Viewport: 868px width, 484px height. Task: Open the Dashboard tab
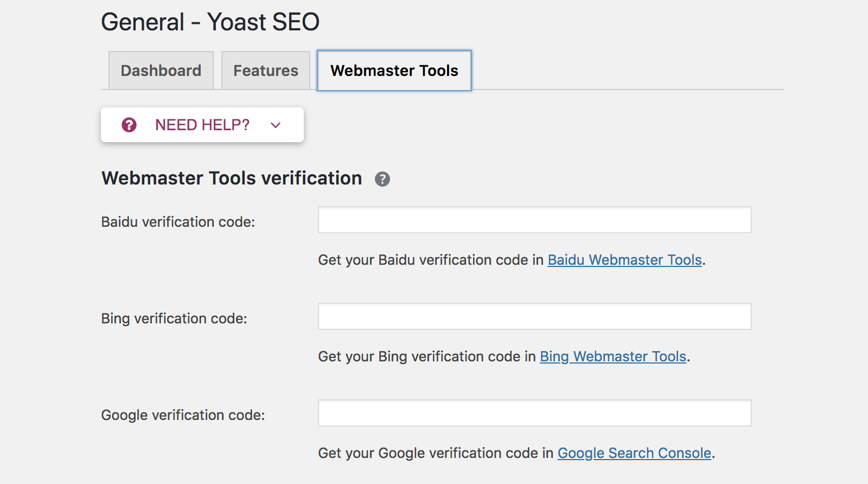coord(161,71)
